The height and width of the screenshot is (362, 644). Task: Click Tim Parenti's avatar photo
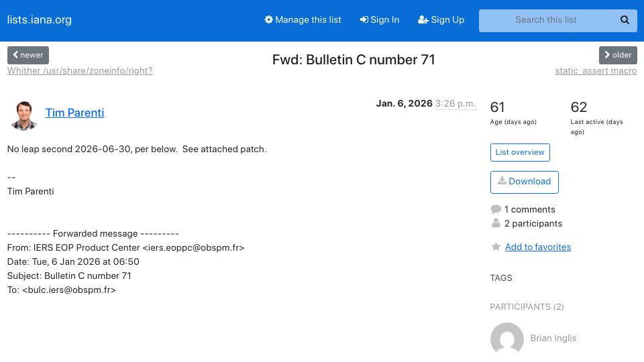pyautogui.click(x=24, y=115)
